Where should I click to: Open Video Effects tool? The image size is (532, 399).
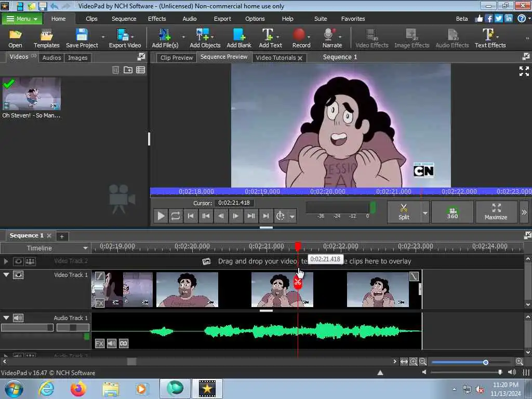pyautogui.click(x=372, y=38)
